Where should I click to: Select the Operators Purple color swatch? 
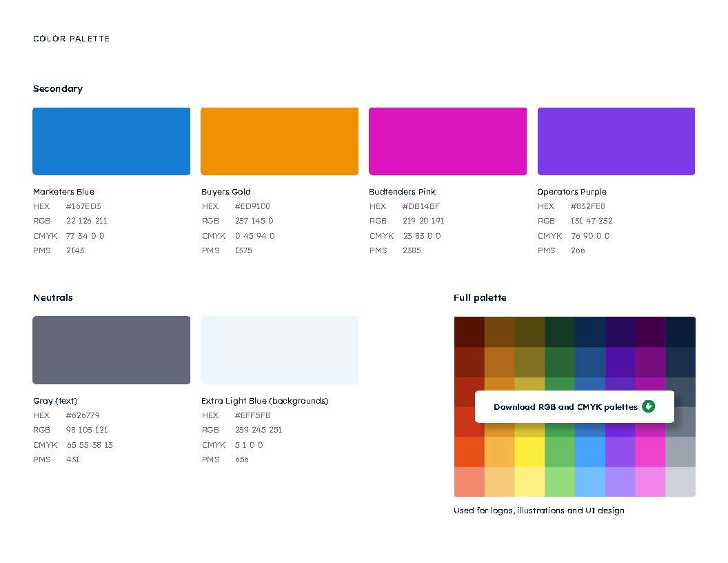coord(616,141)
